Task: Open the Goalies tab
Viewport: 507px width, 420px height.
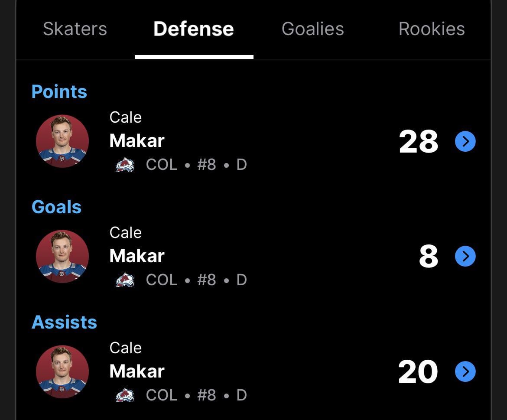Action: click(312, 29)
